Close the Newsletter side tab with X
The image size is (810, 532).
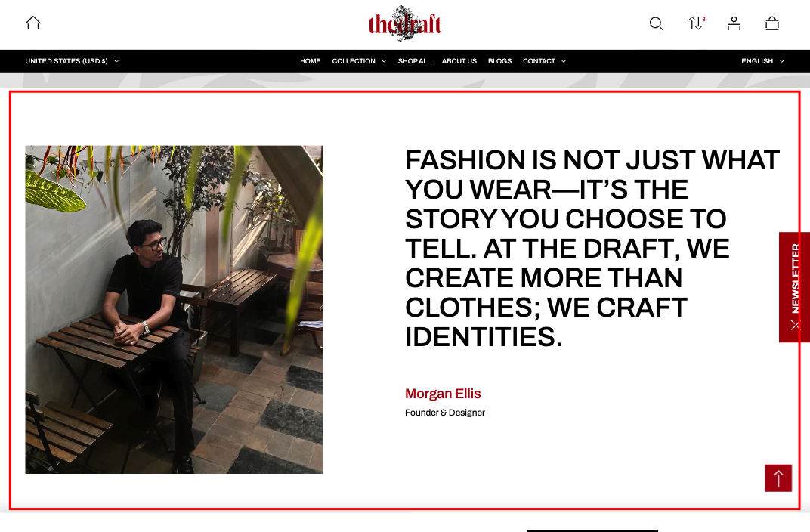pyautogui.click(x=795, y=326)
